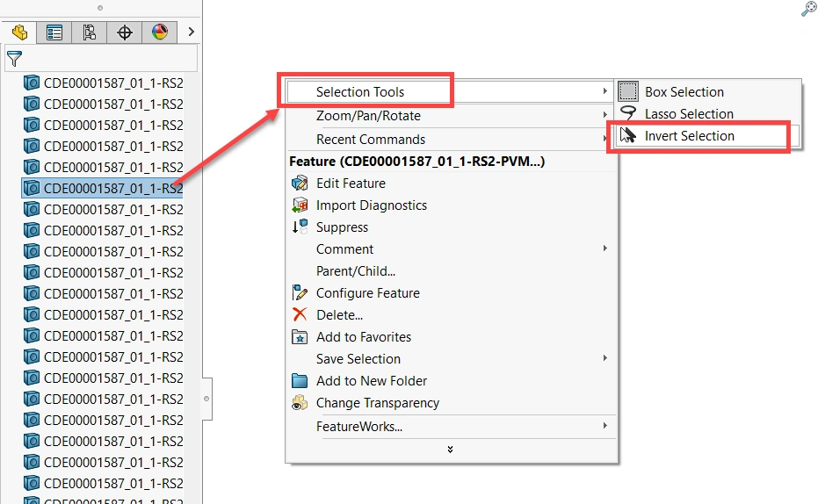Screen dimensions: 818x504
Task: Click the filter input field in the feature tree
Action: point(101,58)
